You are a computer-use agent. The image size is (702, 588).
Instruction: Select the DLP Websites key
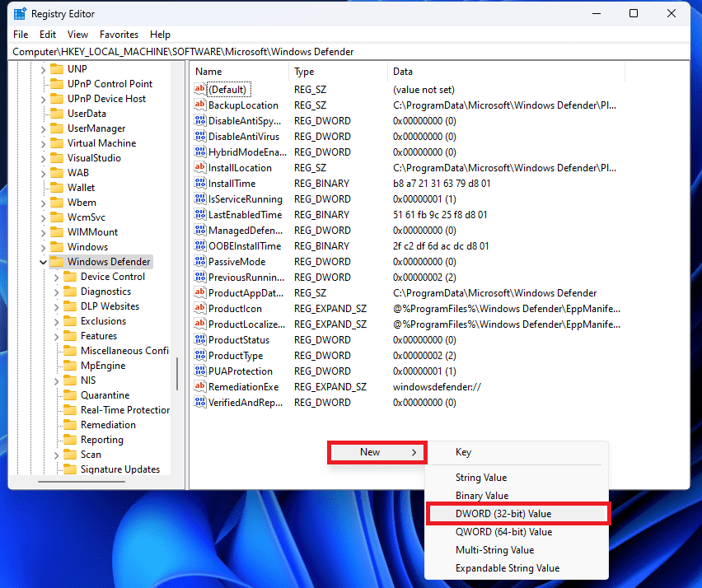coord(110,306)
